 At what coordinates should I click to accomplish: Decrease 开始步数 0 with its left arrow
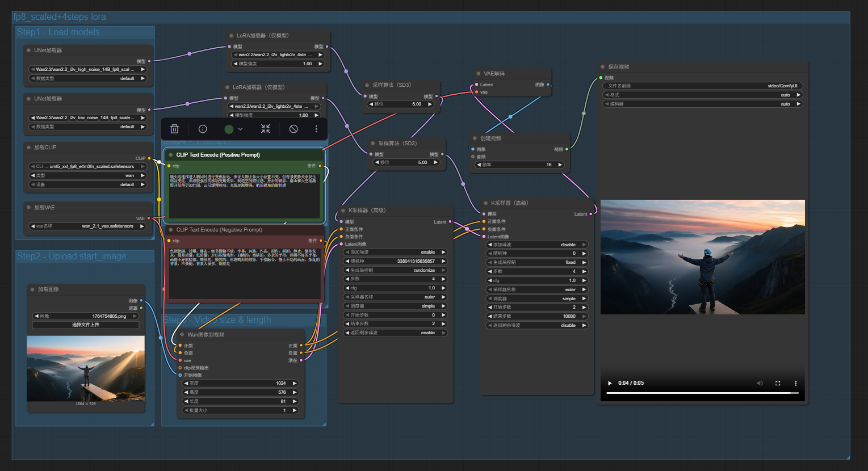click(347, 315)
